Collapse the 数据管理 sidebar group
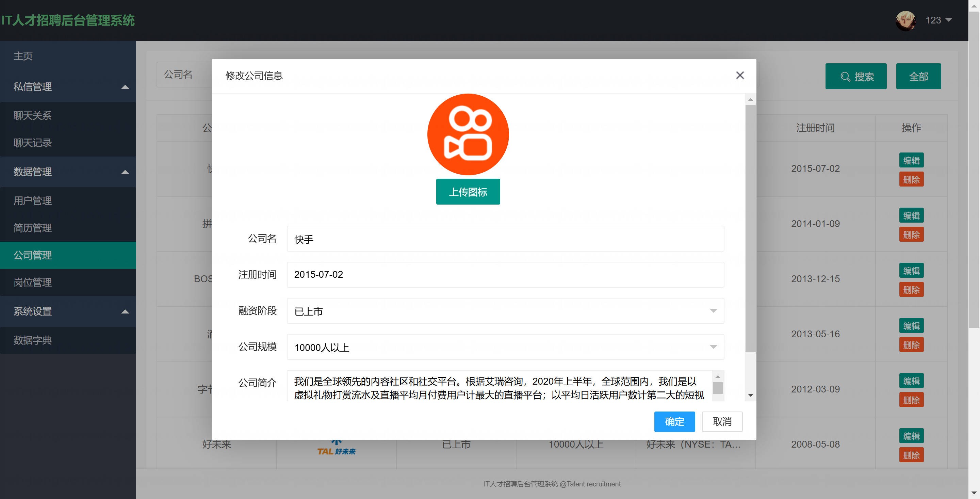This screenshot has height=499, width=980. point(68,172)
